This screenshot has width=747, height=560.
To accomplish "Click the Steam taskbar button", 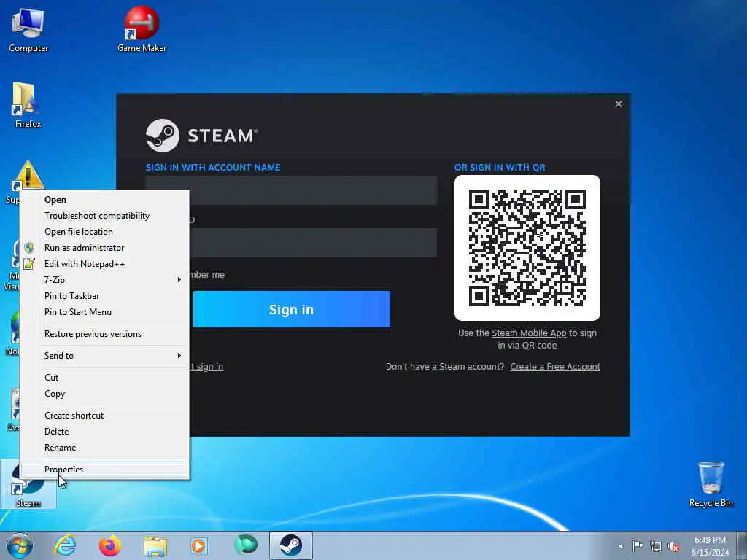I will (x=290, y=545).
